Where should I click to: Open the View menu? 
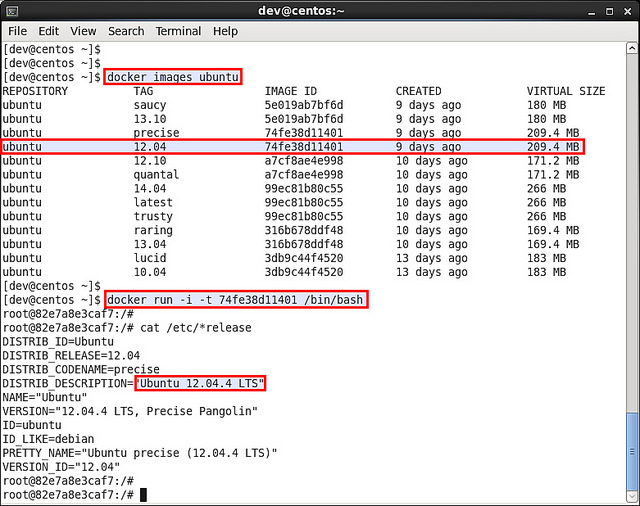click(x=84, y=31)
